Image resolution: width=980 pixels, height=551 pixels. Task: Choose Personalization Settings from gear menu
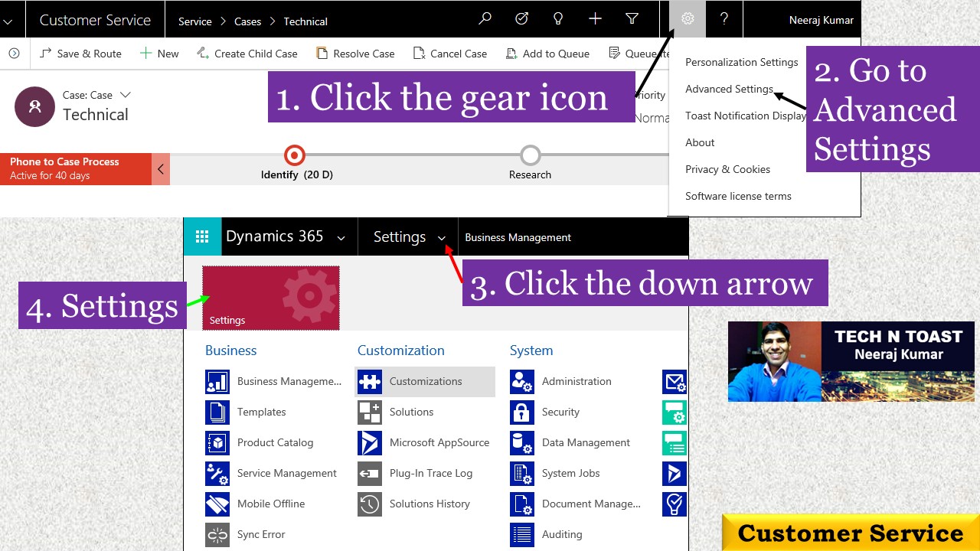coord(741,62)
